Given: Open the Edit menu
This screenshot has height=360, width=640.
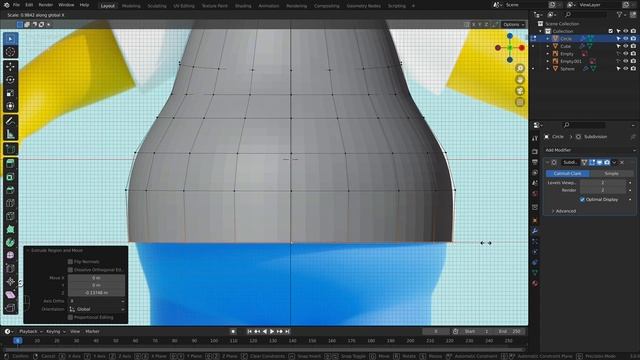Looking at the screenshot, I should [x=29, y=5].
